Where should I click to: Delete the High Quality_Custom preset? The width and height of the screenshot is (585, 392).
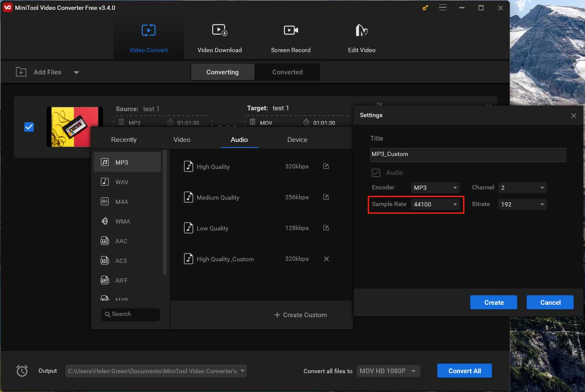pos(326,259)
